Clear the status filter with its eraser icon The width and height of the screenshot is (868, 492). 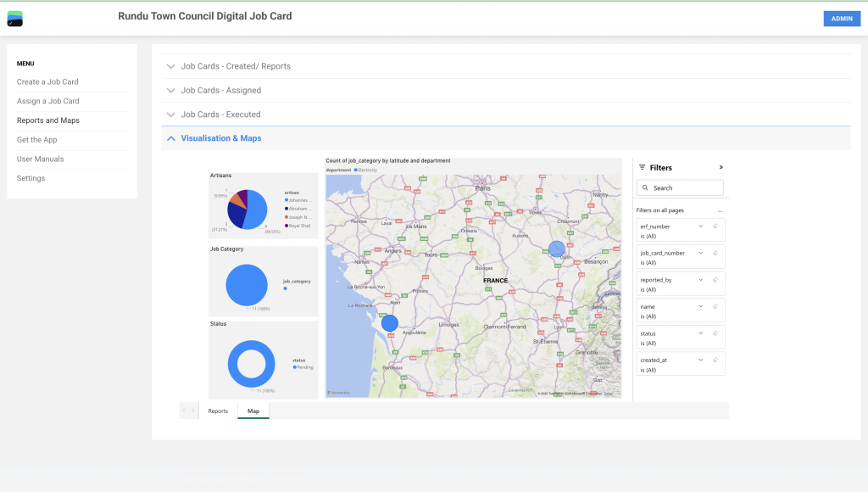click(715, 333)
